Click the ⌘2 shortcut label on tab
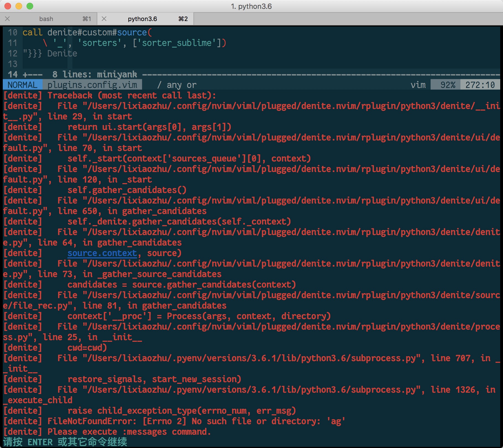Viewport: 503px width, 448px height. tap(183, 19)
